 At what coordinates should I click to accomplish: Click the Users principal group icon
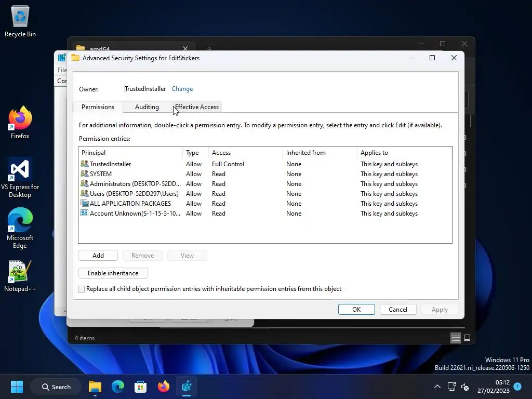pyautogui.click(x=85, y=193)
